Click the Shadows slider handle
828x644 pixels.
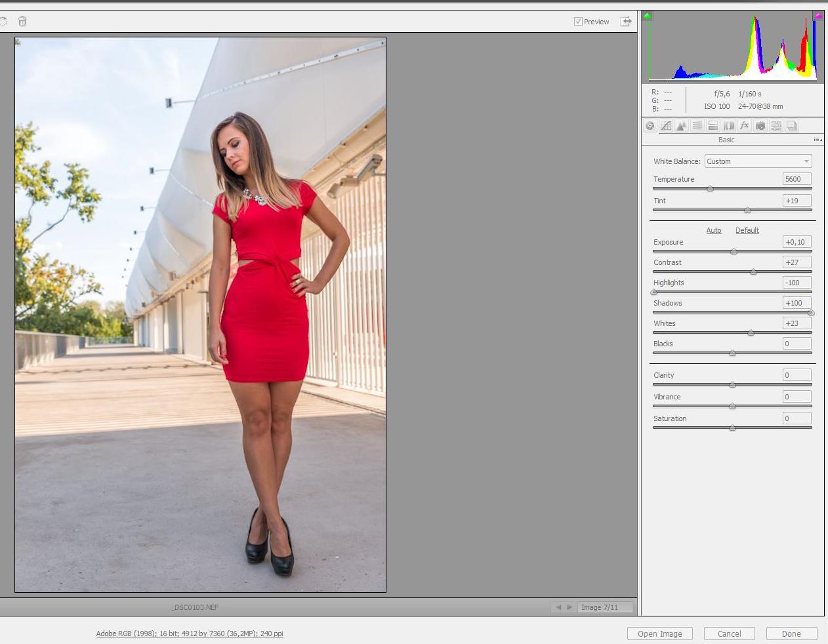click(x=811, y=313)
